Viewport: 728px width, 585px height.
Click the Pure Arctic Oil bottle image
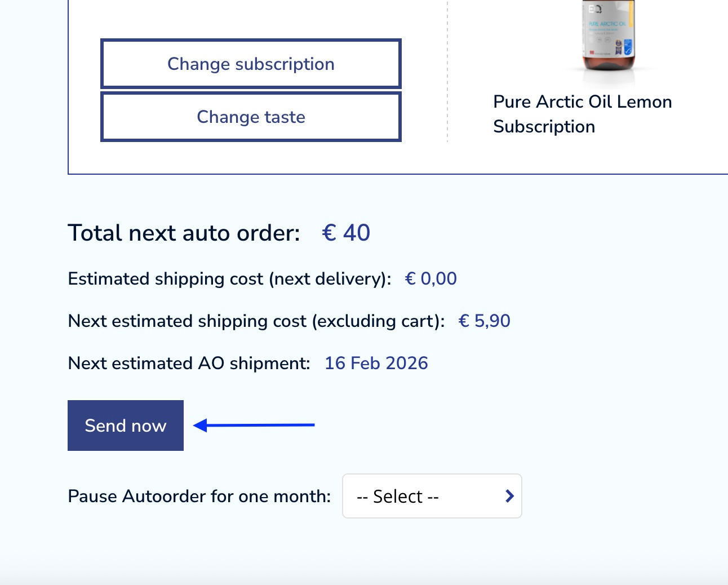[x=609, y=36]
